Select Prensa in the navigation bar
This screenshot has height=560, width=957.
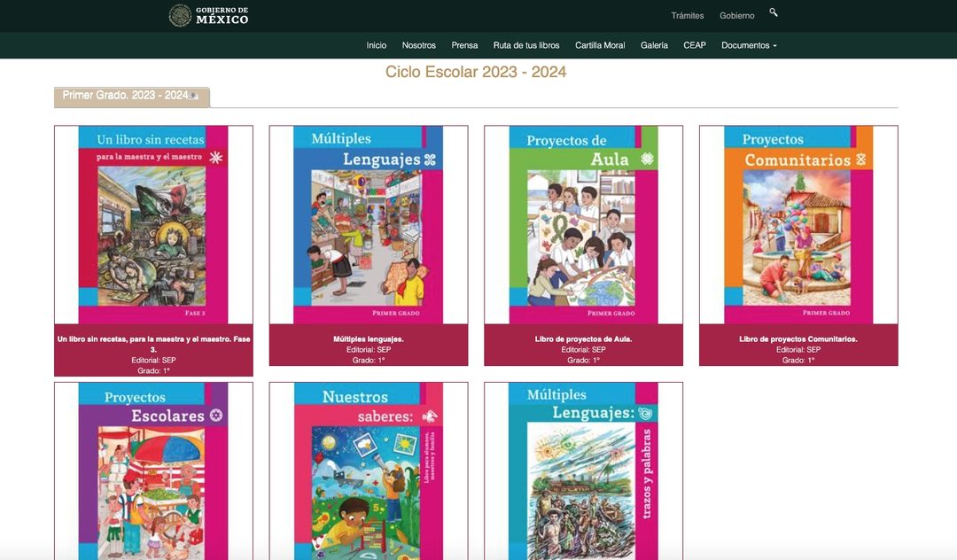(464, 45)
